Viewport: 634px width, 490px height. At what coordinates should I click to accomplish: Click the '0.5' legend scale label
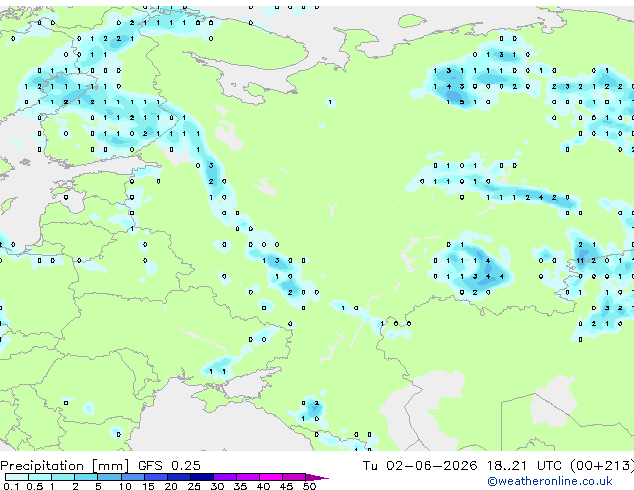pyautogui.click(x=34, y=486)
